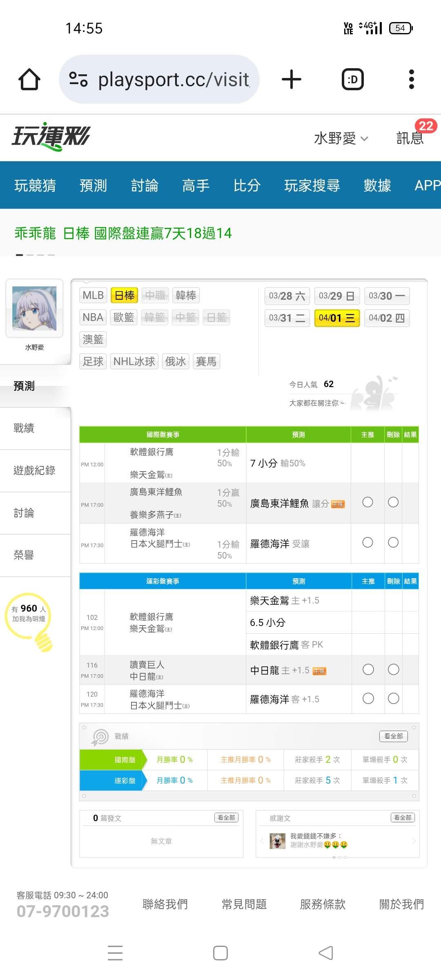The width and height of the screenshot is (441, 980).
Task: Select the NHL冰球 league tab
Action: click(134, 361)
